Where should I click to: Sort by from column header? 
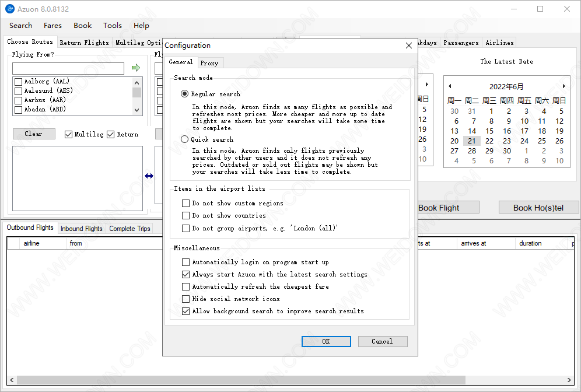click(x=114, y=243)
